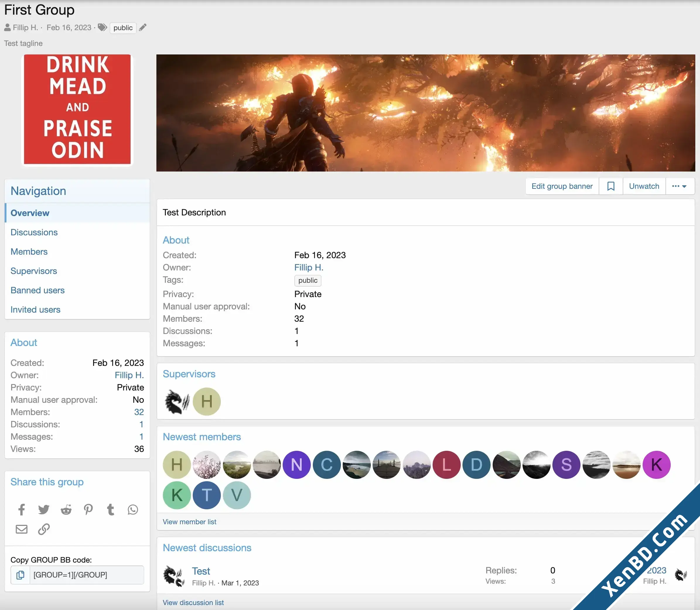Screen dimensions: 700x610
Task: Click the sidebar Members count 32
Action: tap(139, 412)
